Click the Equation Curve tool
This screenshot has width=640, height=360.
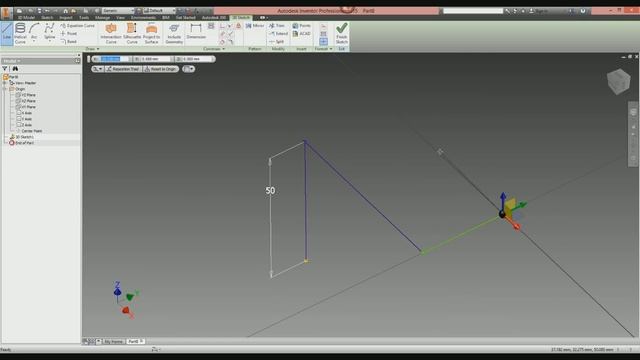point(77,26)
